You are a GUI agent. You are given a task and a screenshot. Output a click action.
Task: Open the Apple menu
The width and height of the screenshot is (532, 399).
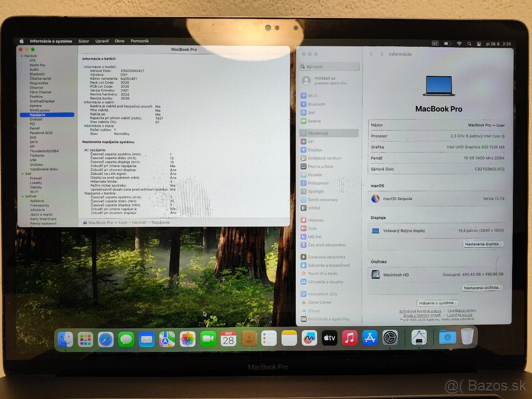coord(21,41)
